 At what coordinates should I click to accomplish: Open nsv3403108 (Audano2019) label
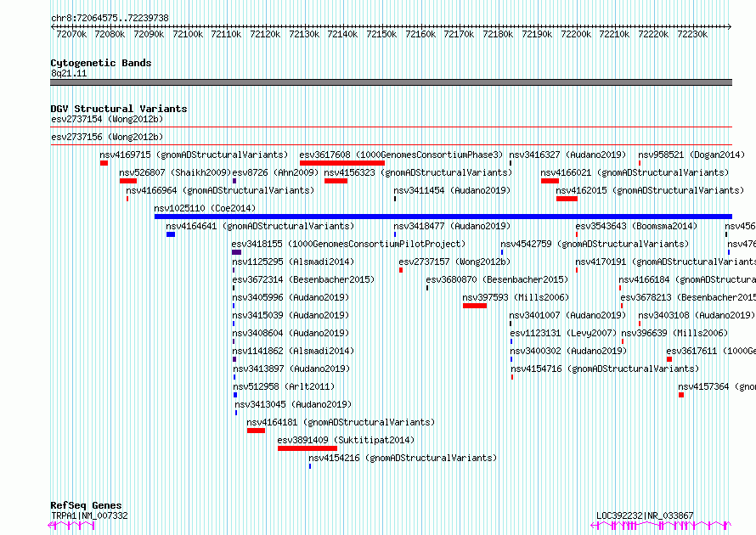point(697,315)
